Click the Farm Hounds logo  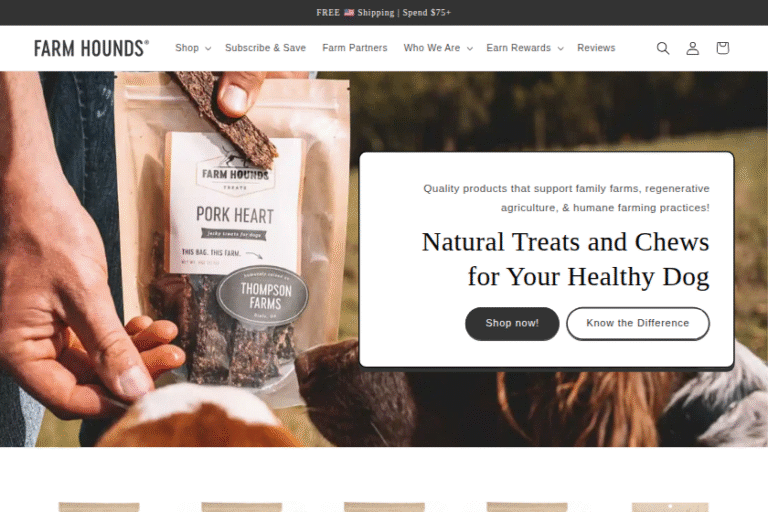pos(92,48)
